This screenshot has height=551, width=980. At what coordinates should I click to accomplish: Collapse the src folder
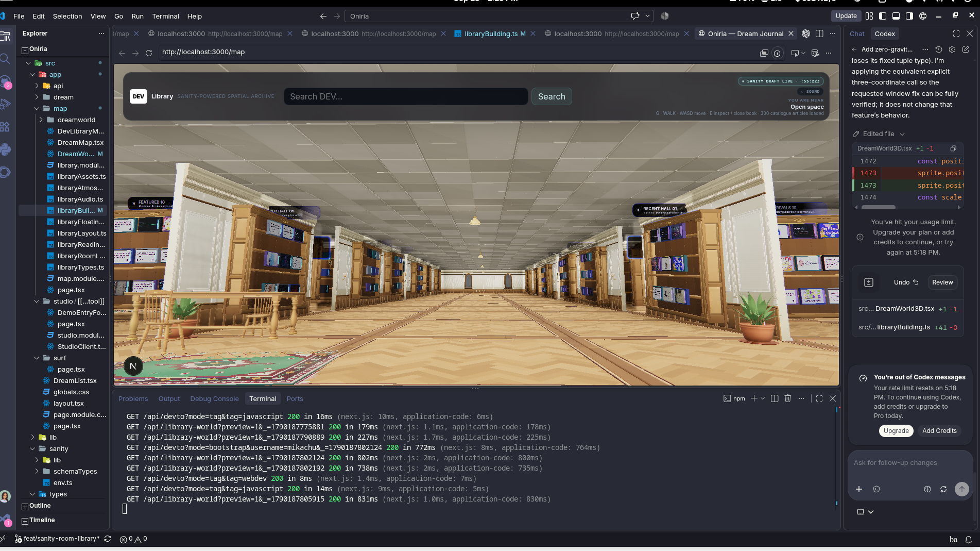28,63
